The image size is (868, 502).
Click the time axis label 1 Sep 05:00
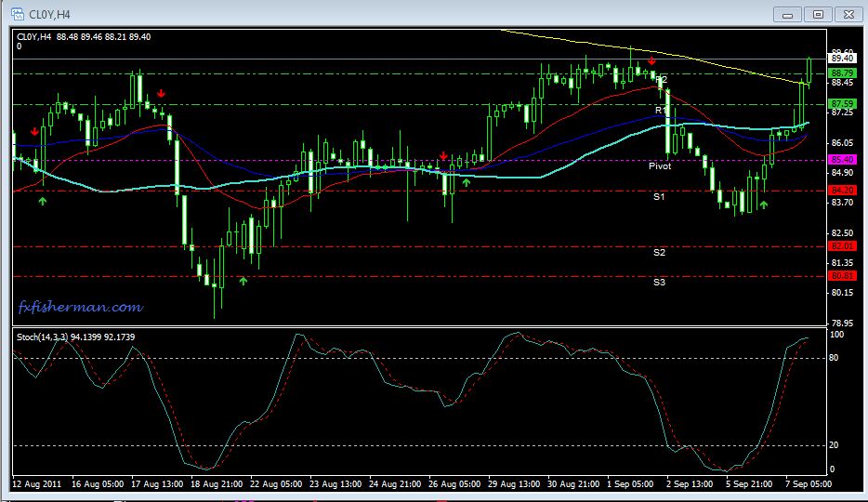pyautogui.click(x=630, y=484)
